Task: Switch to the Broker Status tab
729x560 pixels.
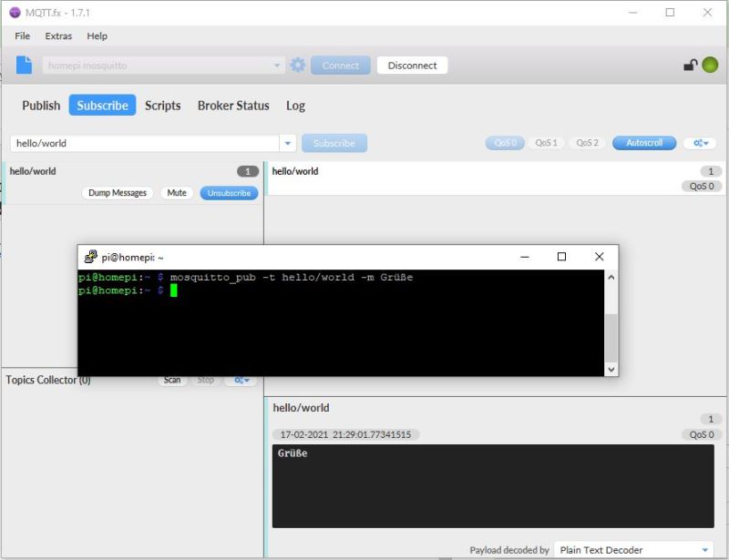Action: [x=233, y=106]
